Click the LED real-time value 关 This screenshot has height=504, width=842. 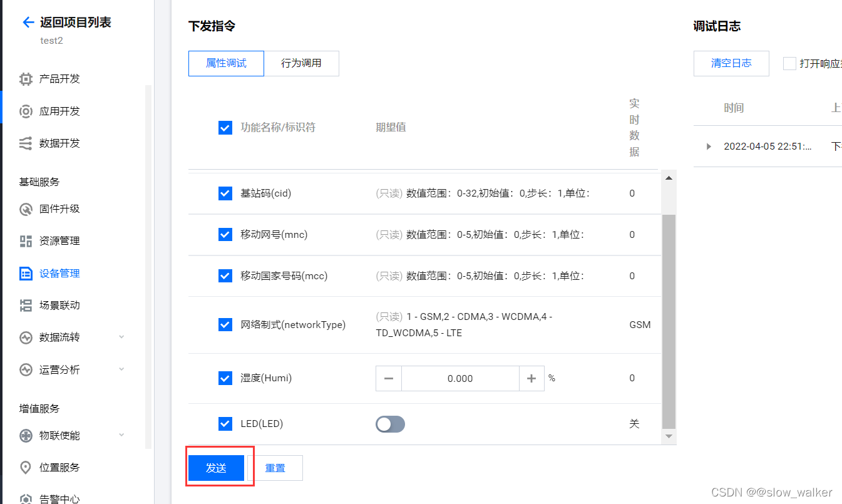click(634, 424)
